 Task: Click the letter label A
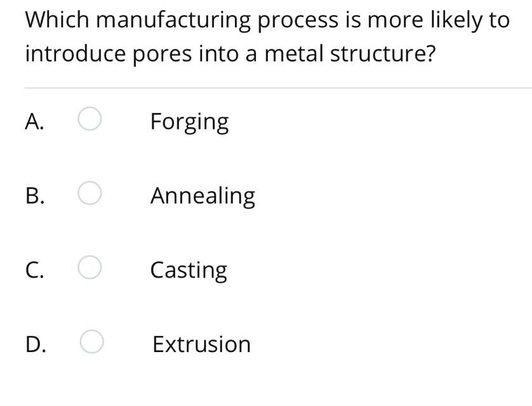(36, 121)
